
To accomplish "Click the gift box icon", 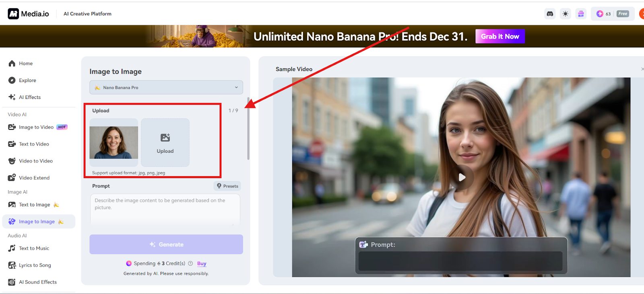I will click(581, 14).
